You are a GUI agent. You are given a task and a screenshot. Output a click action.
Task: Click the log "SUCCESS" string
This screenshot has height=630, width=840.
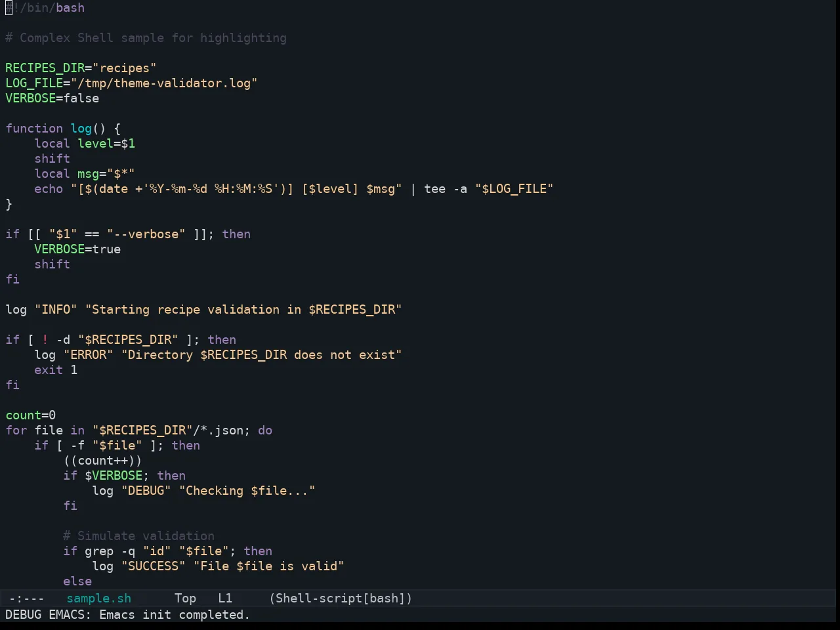coord(153,566)
